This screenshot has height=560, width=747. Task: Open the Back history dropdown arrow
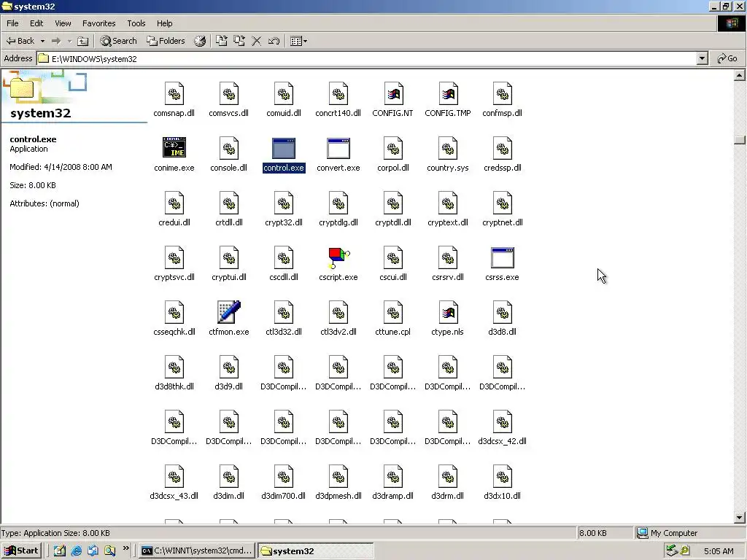(42, 41)
